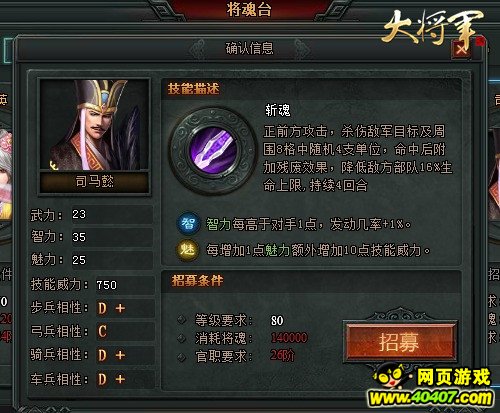Screen dimensions: 500x413
Task: Click the plus icon beside 步兵相性
Action: 120,308
